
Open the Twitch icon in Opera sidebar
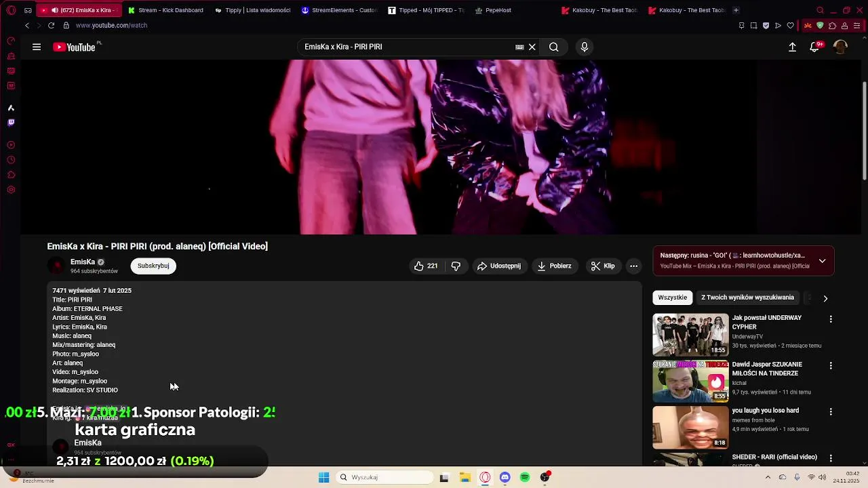11,123
